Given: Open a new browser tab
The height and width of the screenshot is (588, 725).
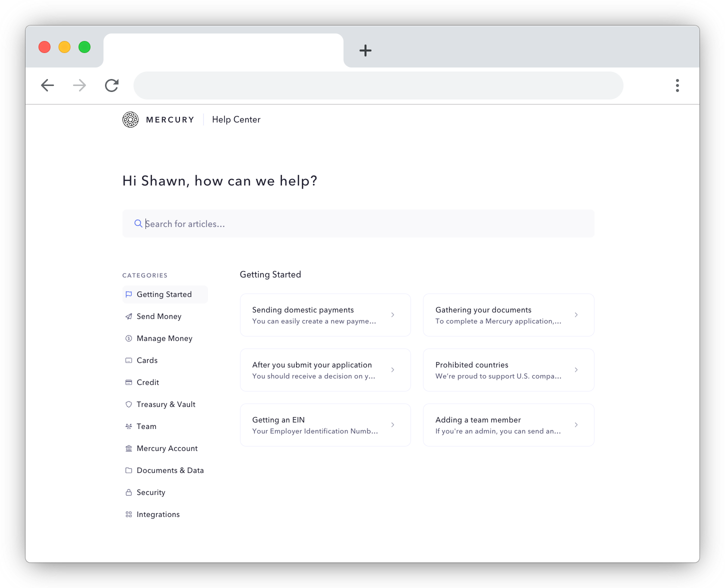Looking at the screenshot, I should pos(365,50).
